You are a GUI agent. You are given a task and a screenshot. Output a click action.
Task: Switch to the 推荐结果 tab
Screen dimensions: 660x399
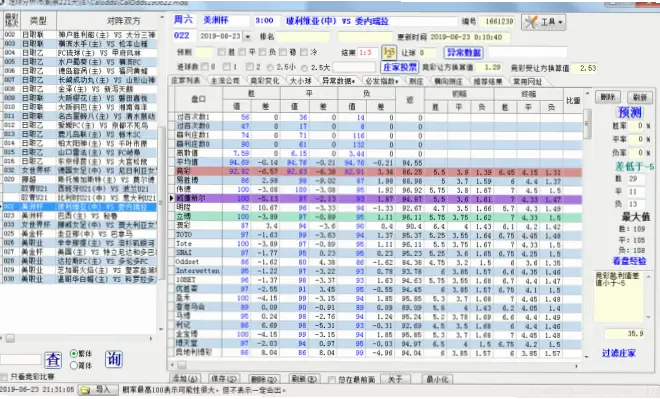(x=488, y=81)
